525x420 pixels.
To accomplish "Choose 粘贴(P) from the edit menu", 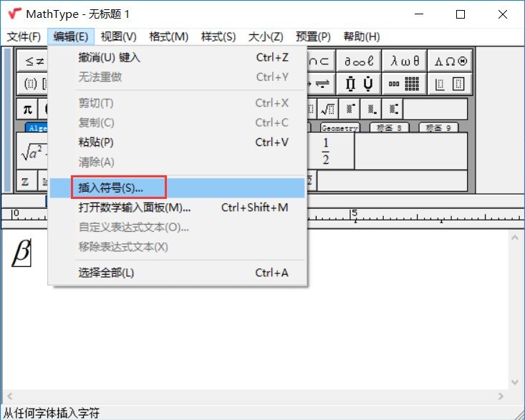I will 177,142.
